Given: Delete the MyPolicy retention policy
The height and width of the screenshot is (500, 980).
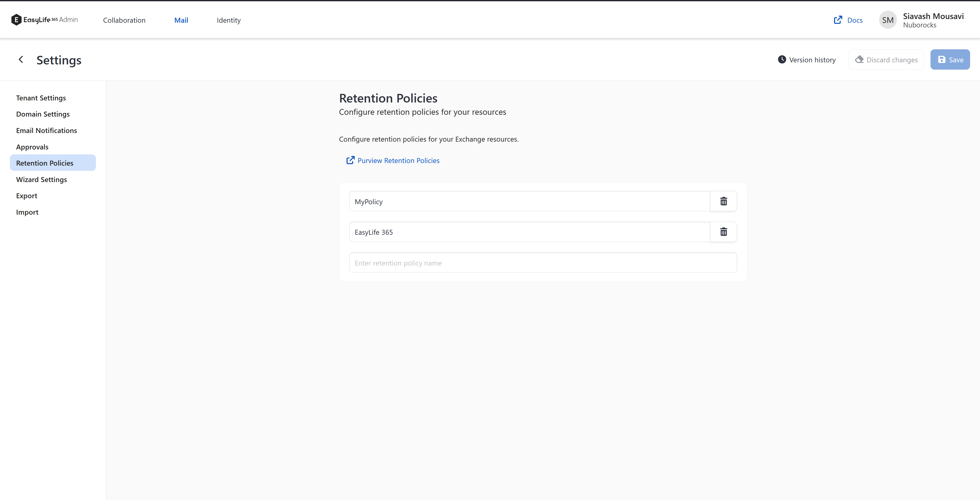Looking at the screenshot, I should (723, 201).
